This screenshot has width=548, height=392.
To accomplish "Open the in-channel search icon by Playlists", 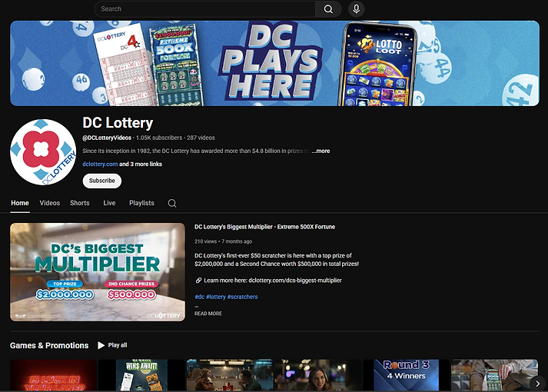I will point(172,204).
